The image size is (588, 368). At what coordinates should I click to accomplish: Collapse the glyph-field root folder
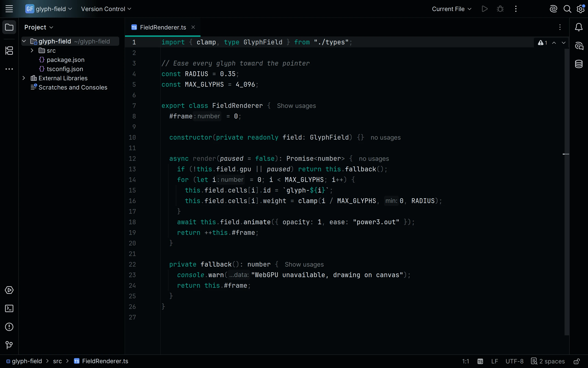pyautogui.click(x=24, y=41)
